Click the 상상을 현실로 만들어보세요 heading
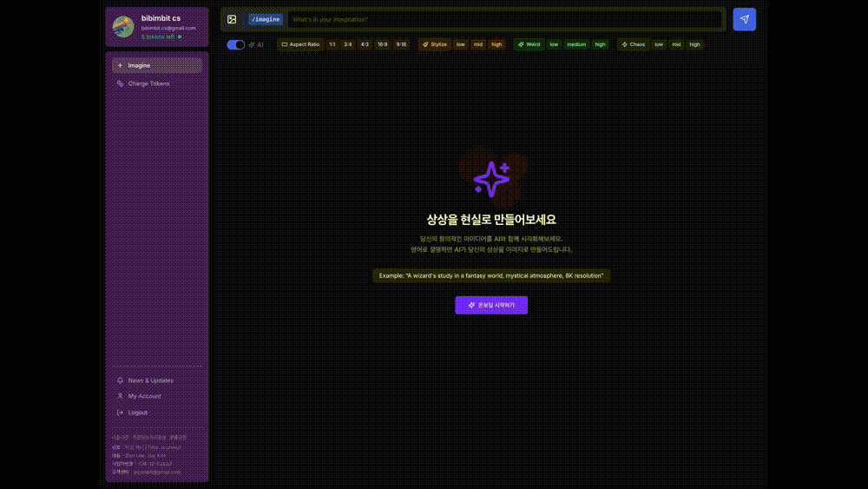Viewport: 868px width, 489px height. coord(491,220)
